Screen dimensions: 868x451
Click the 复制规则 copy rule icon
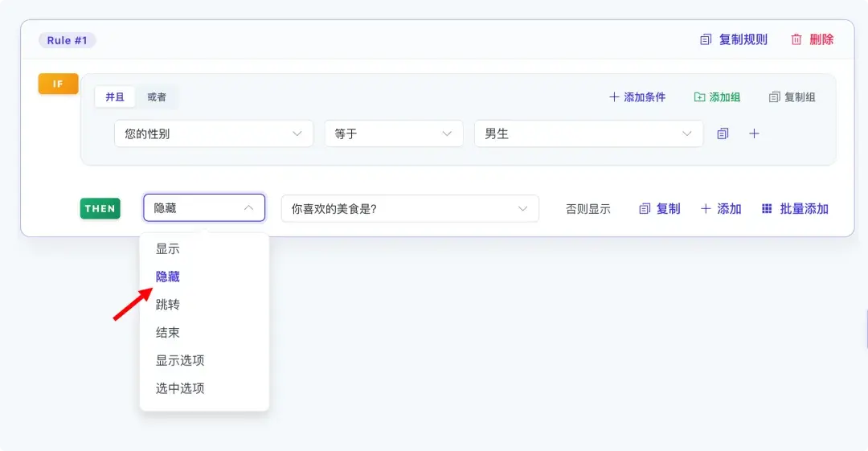[x=706, y=39]
